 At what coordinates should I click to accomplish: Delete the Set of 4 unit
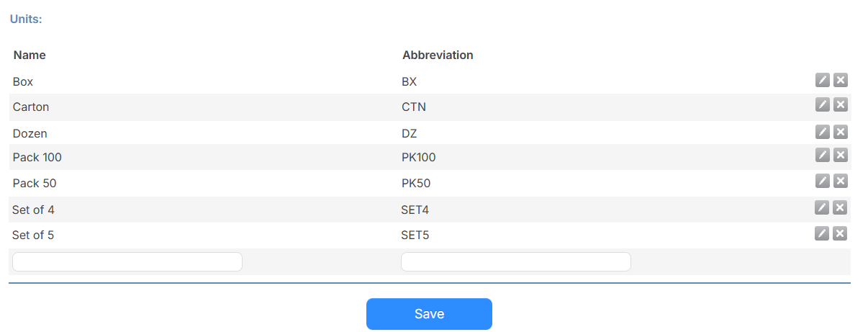pyautogui.click(x=839, y=208)
